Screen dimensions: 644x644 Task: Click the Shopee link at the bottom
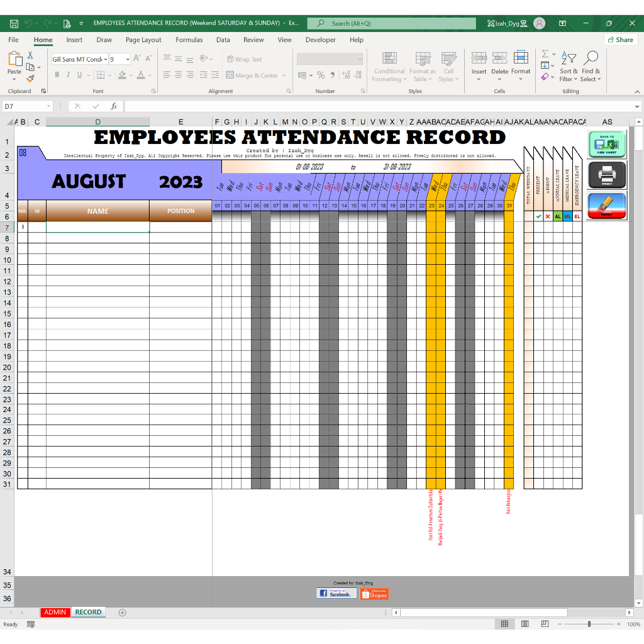click(x=374, y=592)
